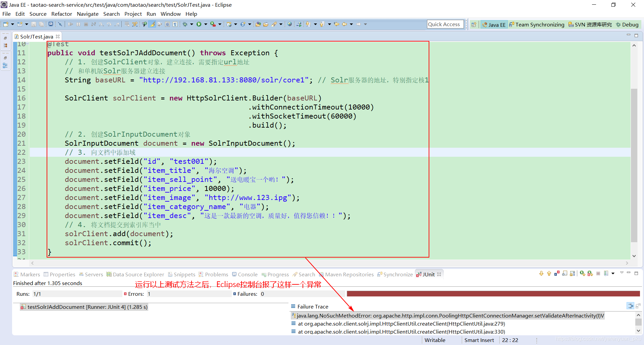The width and height of the screenshot is (644, 345).
Task: Toggle JUnit Scroll Lock
Action: click(573, 274)
